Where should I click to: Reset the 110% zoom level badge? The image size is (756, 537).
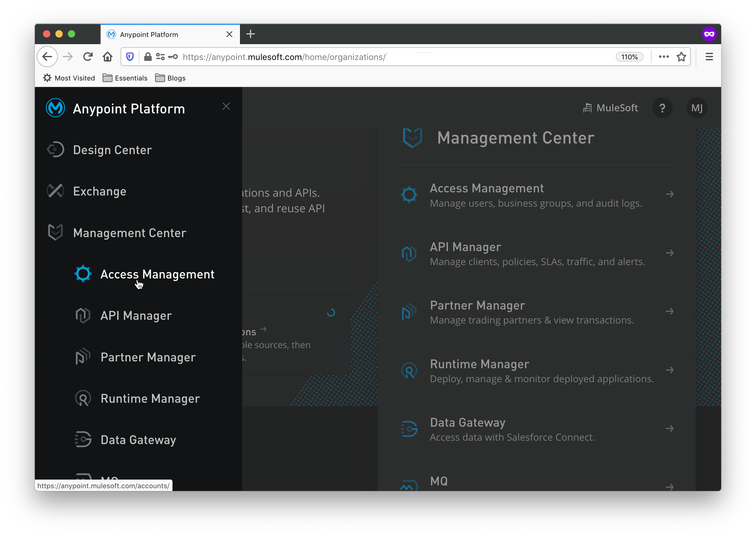[x=629, y=57]
